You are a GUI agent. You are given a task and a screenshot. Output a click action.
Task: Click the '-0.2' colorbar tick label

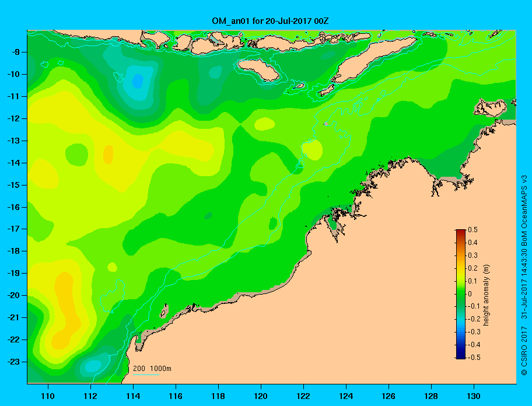tap(474, 319)
